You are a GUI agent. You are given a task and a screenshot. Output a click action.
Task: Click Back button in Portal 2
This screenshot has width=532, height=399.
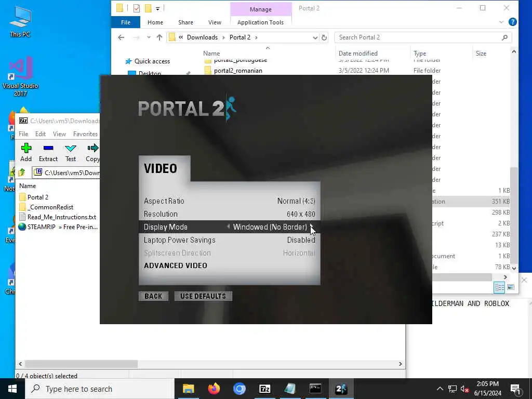tap(153, 296)
